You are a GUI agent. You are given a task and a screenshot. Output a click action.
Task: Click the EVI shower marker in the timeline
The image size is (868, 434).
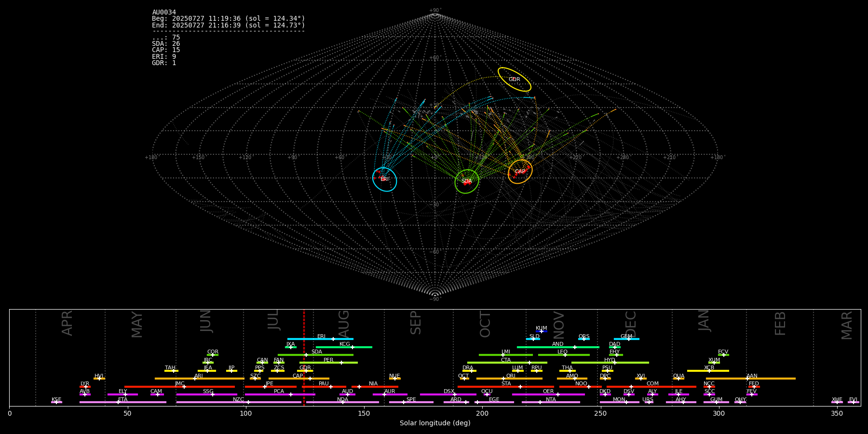click(x=854, y=402)
